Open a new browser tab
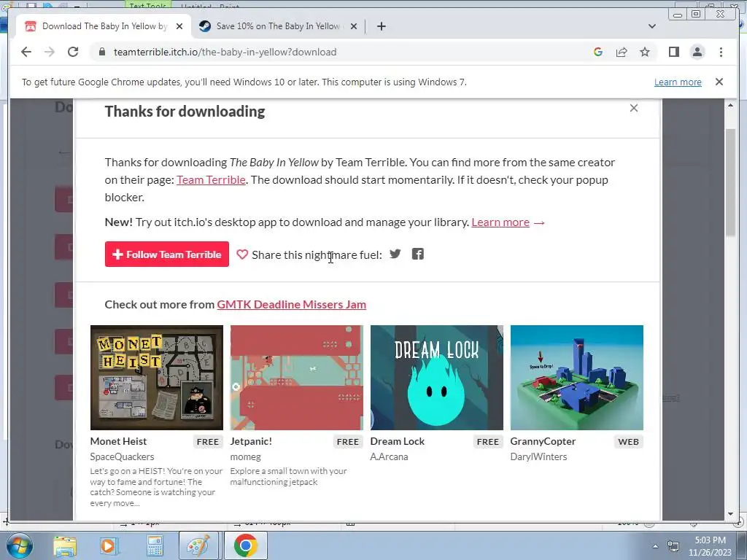The width and height of the screenshot is (747, 560). pyautogui.click(x=381, y=26)
